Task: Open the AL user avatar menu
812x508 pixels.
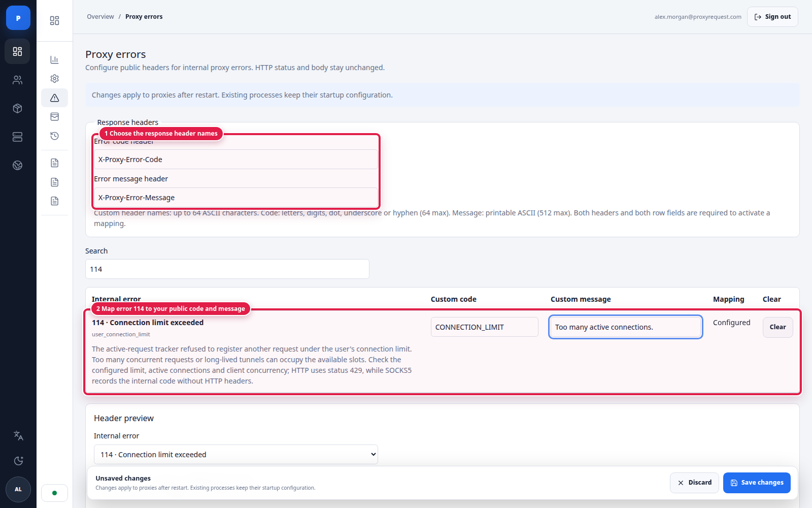Action: (x=18, y=490)
